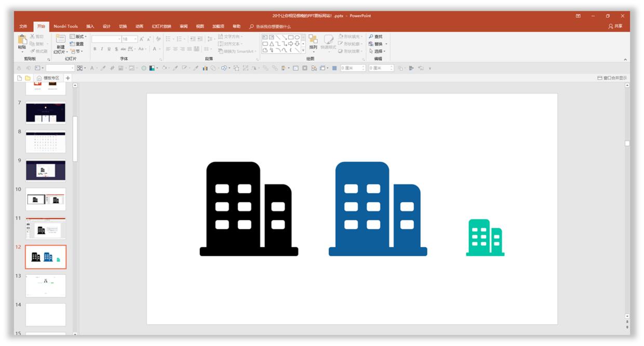This screenshot has width=644, height=346.
Task: Click the Increase Font Size icon
Action: 141,39
